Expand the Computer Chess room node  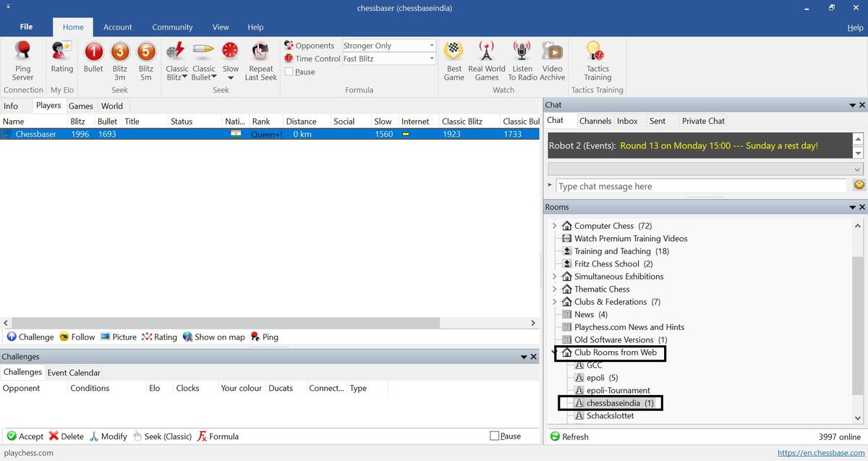pos(555,226)
